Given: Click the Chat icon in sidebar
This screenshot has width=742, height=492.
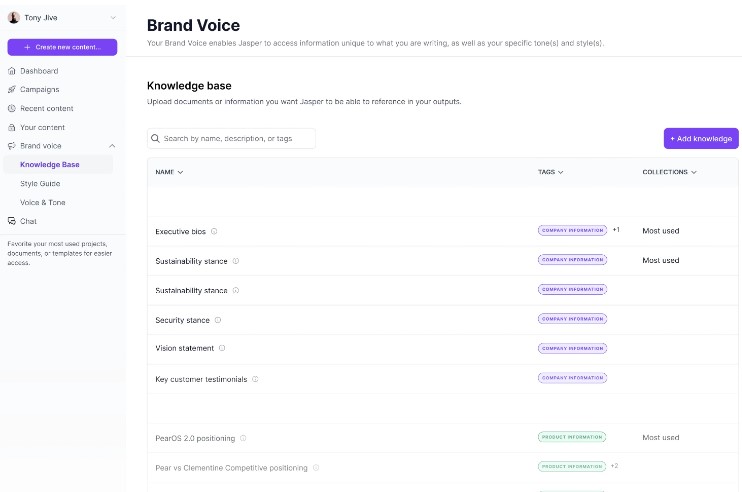Looking at the screenshot, I should click(12, 221).
